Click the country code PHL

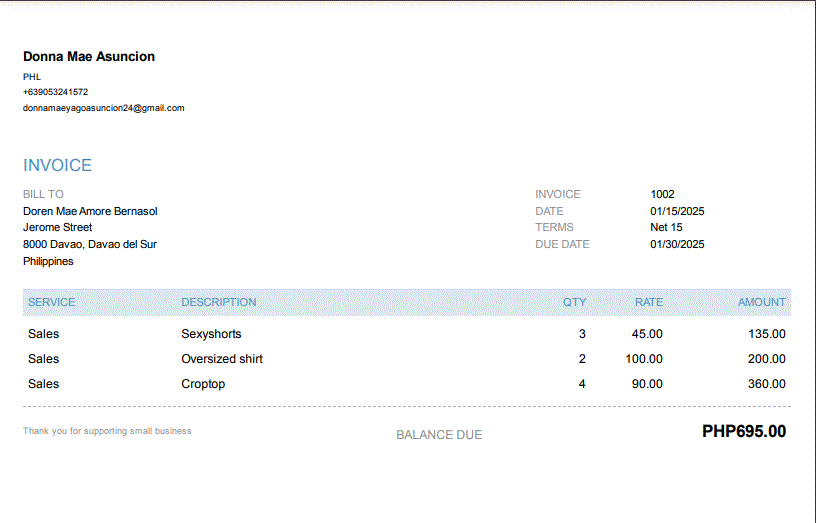pos(32,77)
